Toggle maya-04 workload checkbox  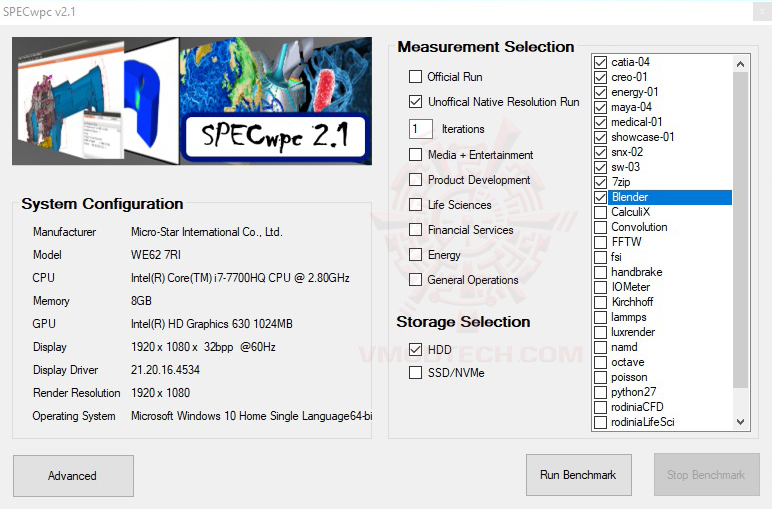[x=600, y=107]
